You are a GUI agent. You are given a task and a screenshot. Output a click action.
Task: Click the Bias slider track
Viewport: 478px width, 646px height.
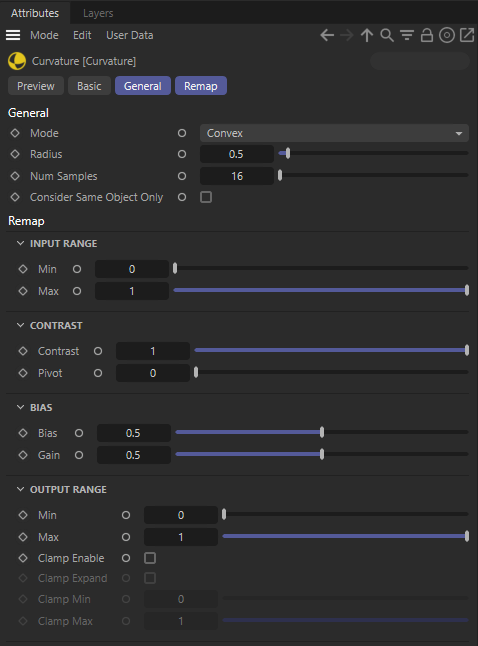322,432
